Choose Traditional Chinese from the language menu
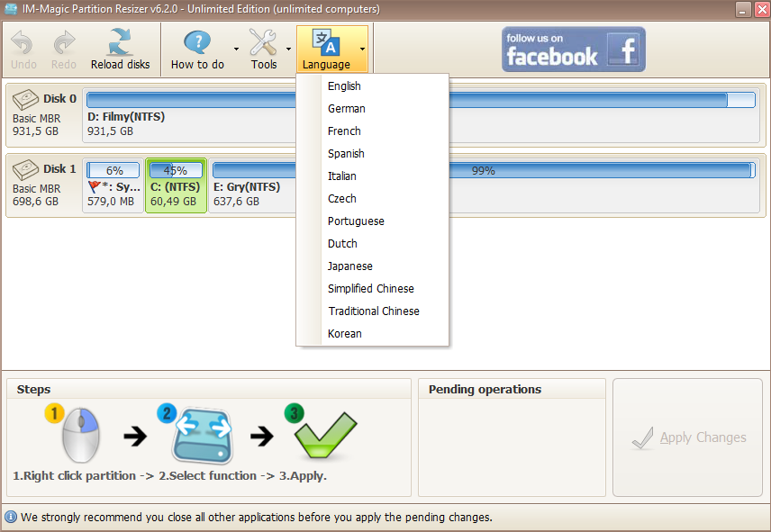The height and width of the screenshot is (532, 771). point(373,311)
